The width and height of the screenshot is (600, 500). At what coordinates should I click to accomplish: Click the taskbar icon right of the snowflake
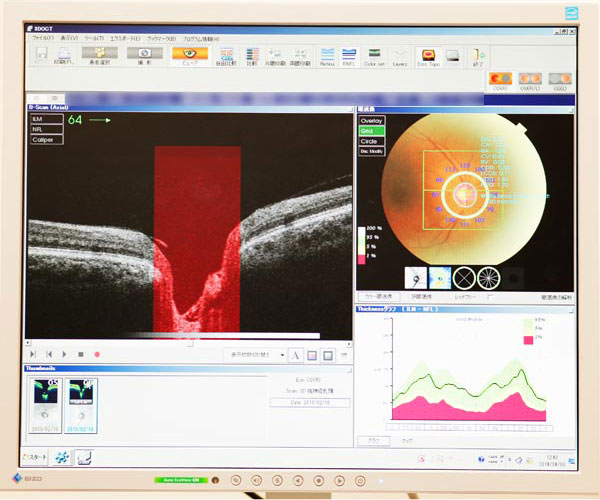click(x=84, y=457)
